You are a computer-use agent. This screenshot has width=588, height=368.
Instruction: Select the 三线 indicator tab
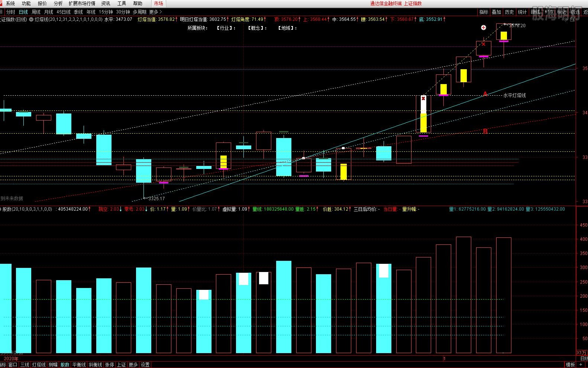click(x=25, y=365)
